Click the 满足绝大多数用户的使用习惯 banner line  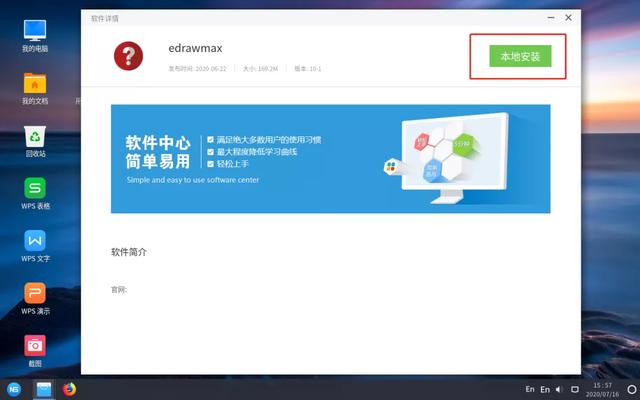click(269, 140)
